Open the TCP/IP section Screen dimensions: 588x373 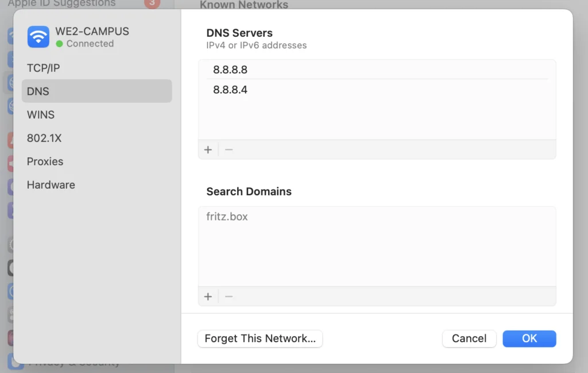click(96, 68)
